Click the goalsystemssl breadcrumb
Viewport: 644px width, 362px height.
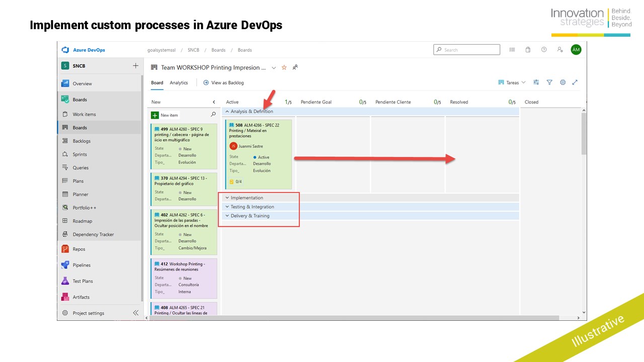[160, 50]
